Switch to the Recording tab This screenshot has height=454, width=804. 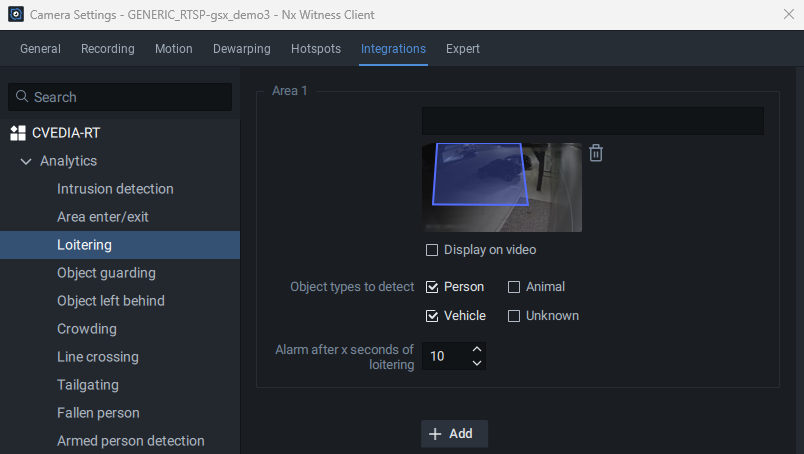(x=108, y=49)
